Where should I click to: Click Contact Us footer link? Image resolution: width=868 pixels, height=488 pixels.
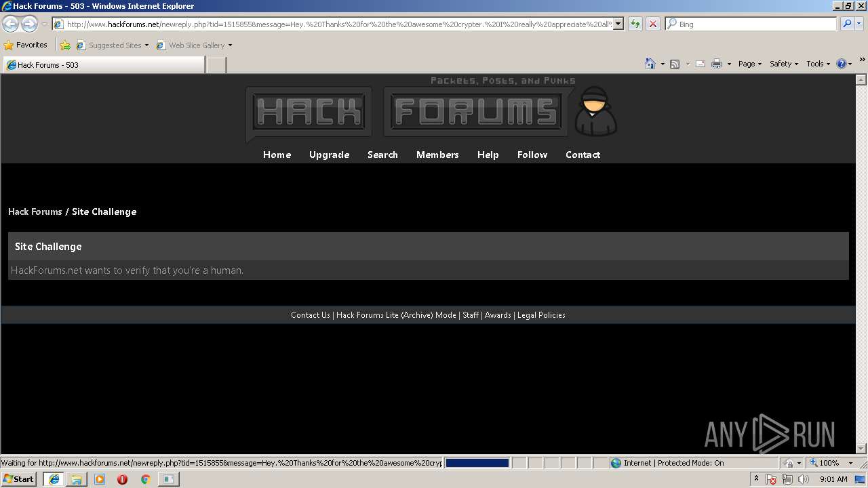click(310, 315)
